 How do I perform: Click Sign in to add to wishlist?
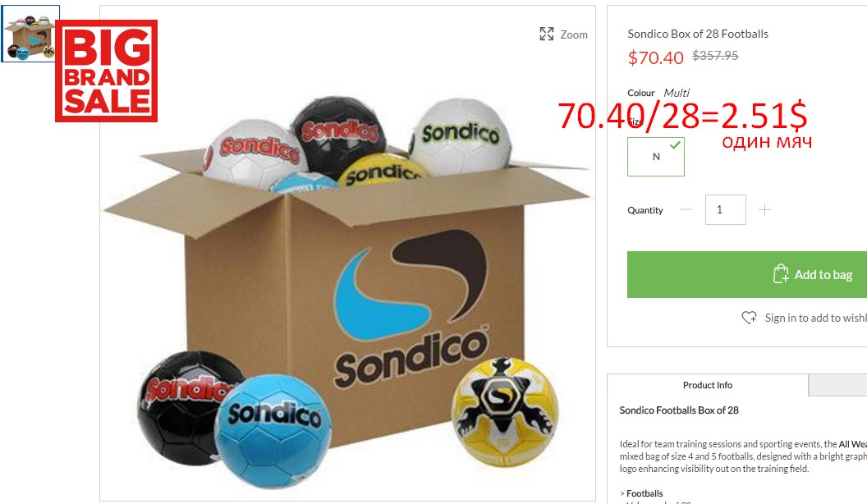(815, 318)
